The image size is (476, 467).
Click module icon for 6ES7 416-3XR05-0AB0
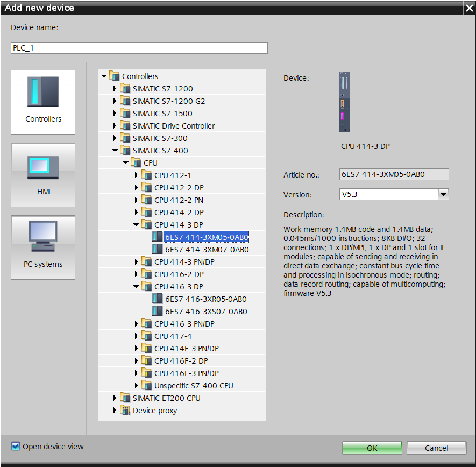157,299
